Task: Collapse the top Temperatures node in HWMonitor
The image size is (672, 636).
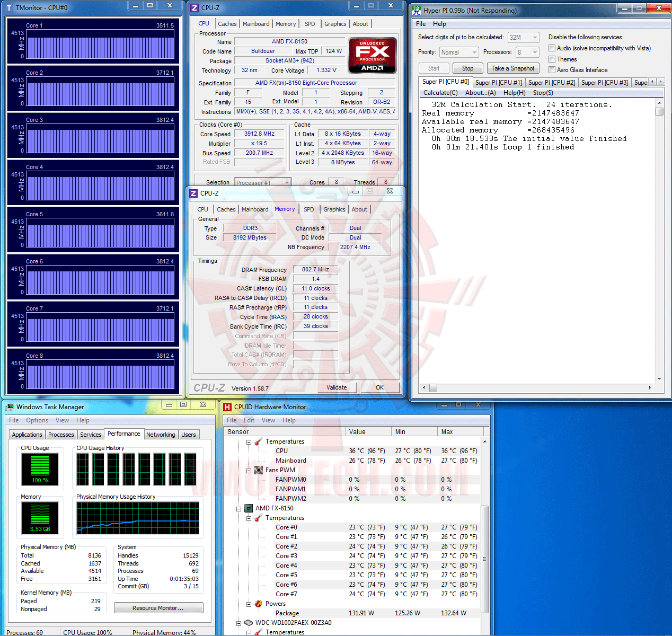Action: click(249, 441)
